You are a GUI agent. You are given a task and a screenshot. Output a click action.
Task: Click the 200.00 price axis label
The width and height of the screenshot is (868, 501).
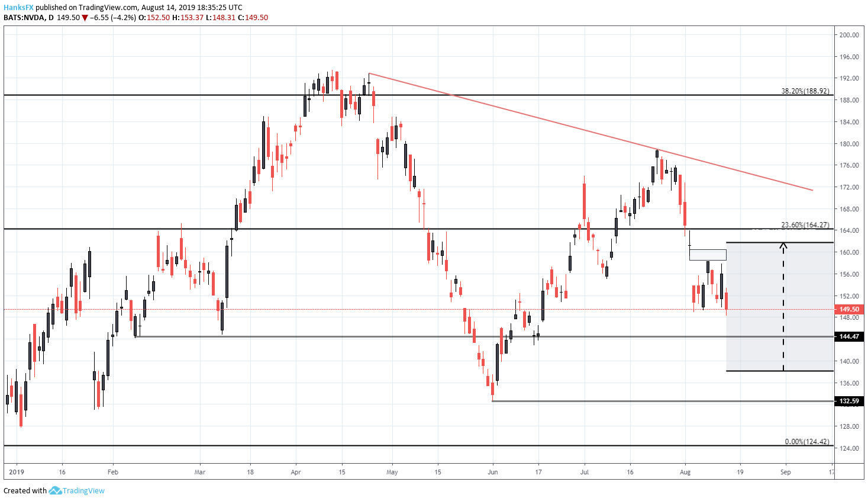[x=849, y=35]
